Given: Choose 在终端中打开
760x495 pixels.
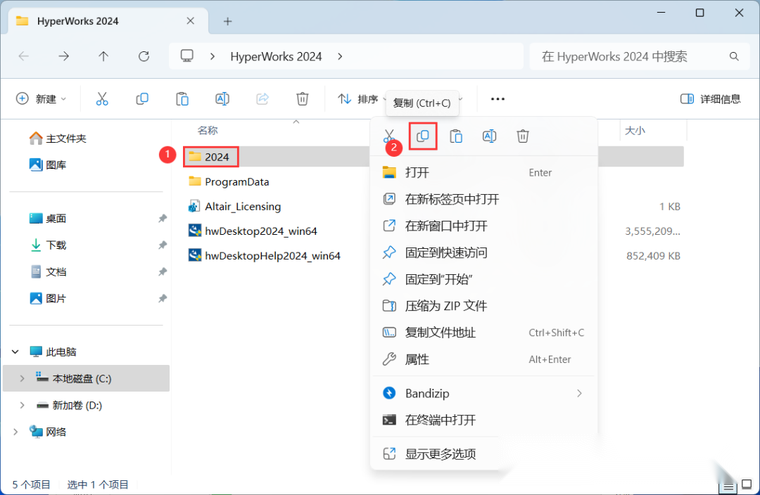Looking at the screenshot, I should (484, 420).
